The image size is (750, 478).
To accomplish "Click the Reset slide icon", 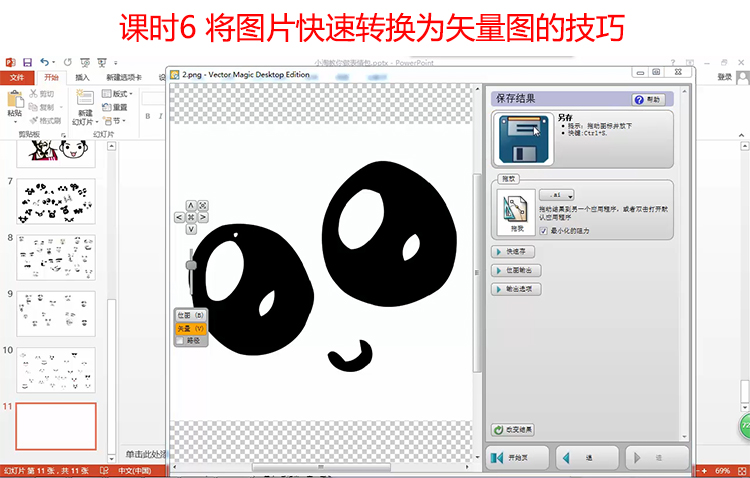I will coord(106,107).
